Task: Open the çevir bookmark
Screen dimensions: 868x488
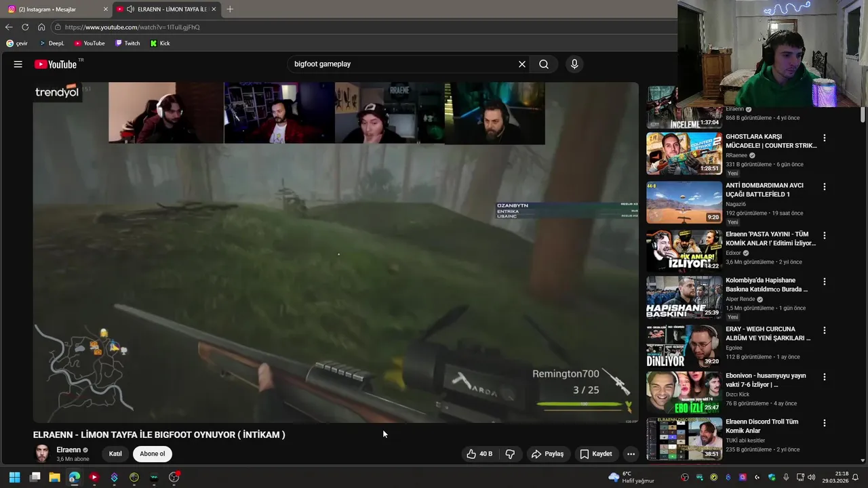Action: point(17,43)
